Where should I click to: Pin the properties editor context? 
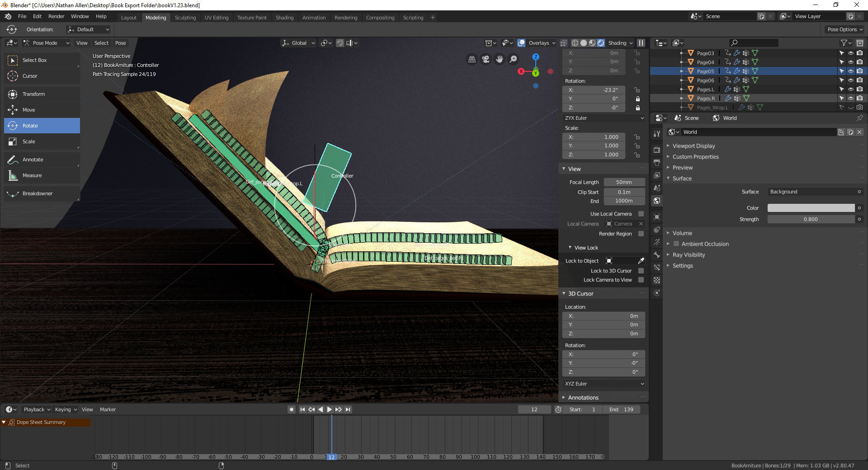[x=859, y=118]
